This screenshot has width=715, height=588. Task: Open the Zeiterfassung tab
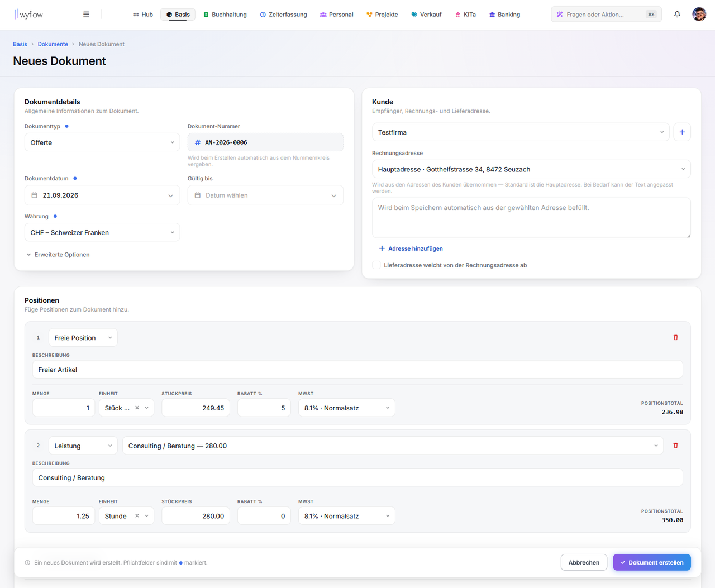[x=283, y=15]
